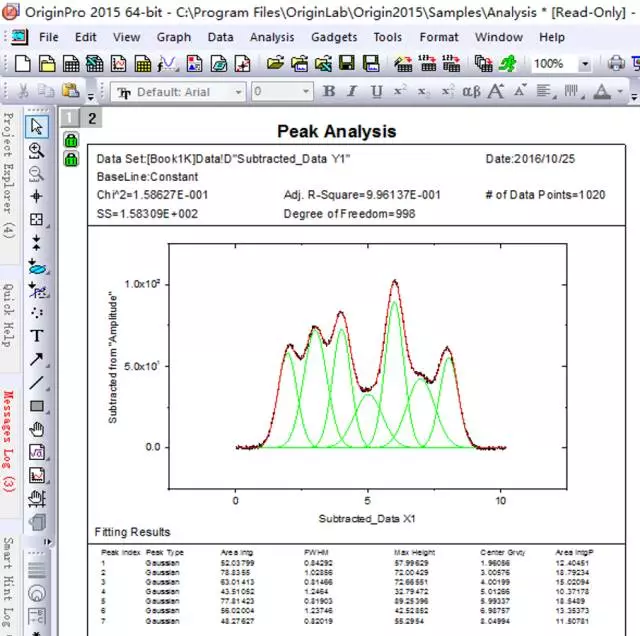Screen dimensions: 640x636
Task: Switch to graph layer 2 button
Action: click(92, 118)
